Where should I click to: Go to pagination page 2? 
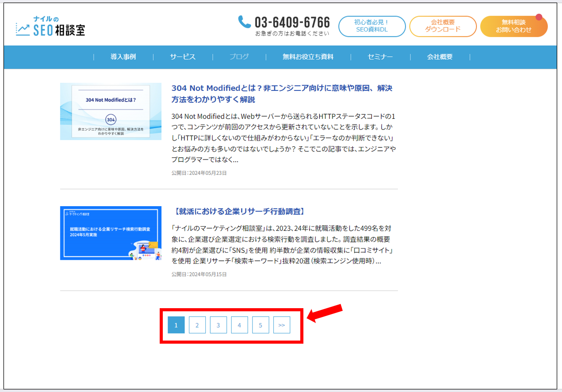pos(197,325)
